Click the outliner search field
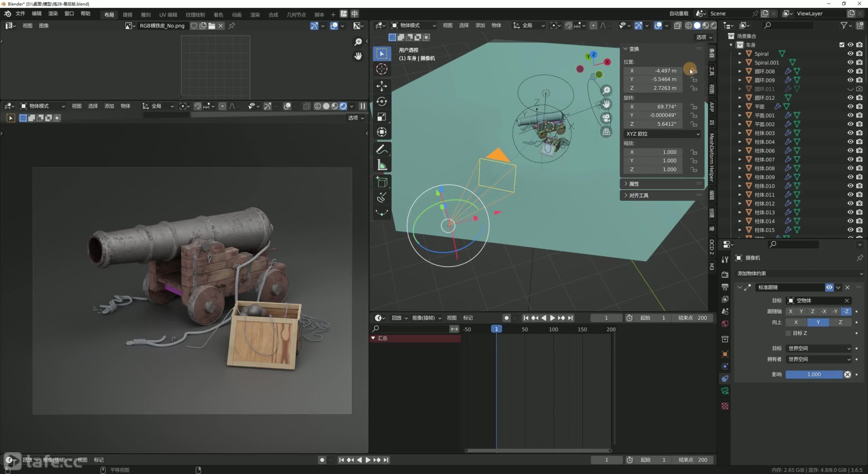Screen dimensions: 868x474 pyautogui.click(x=788, y=25)
